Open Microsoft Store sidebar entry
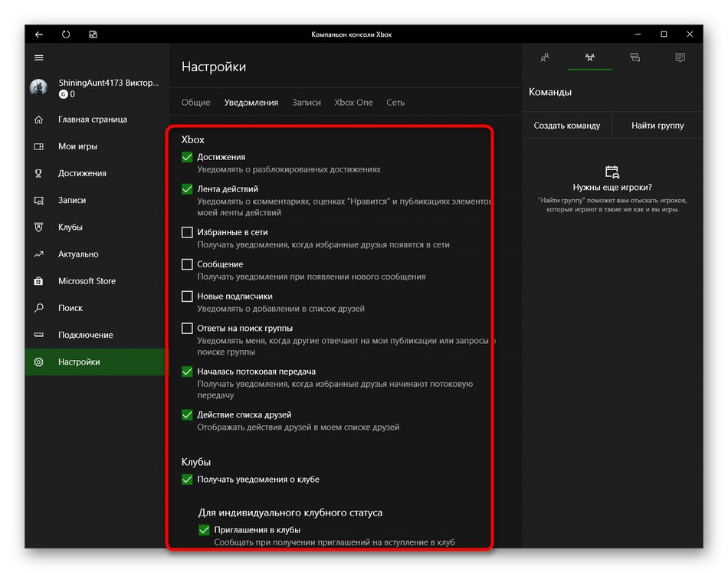Image resolution: width=728 pixels, height=573 pixels. pos(97,281)
